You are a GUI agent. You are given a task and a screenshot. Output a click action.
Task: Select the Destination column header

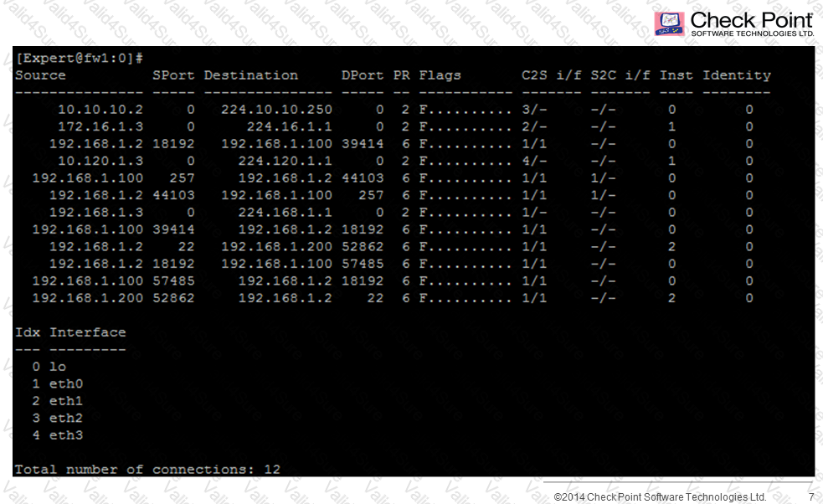pyautogui.click(x=251, y=75)
